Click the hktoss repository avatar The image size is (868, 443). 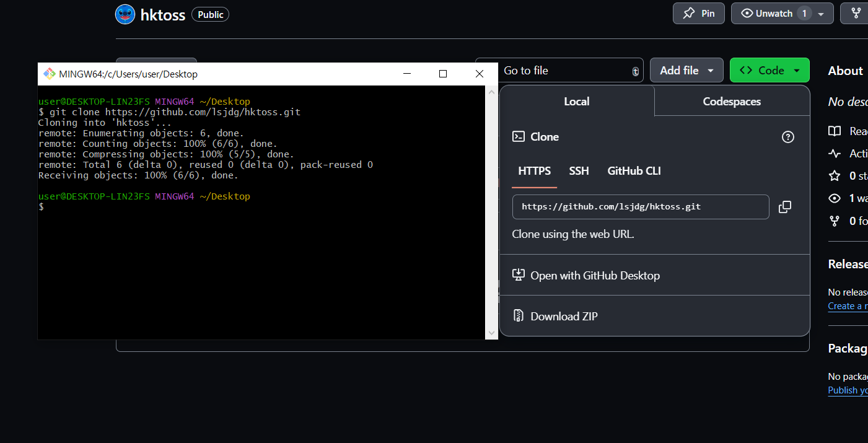click(125, 14)
